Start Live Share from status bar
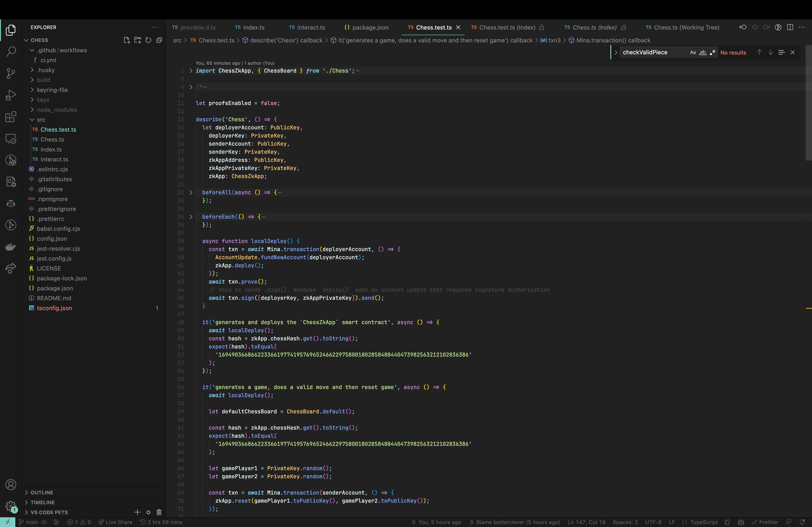 tap(115, 522)
